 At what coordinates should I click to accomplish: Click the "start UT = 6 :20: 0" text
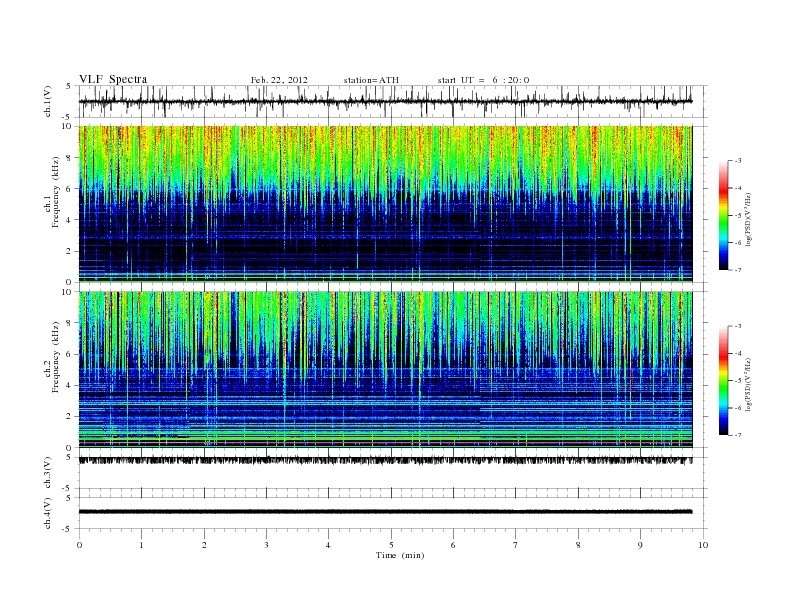[x=483, y=80]
